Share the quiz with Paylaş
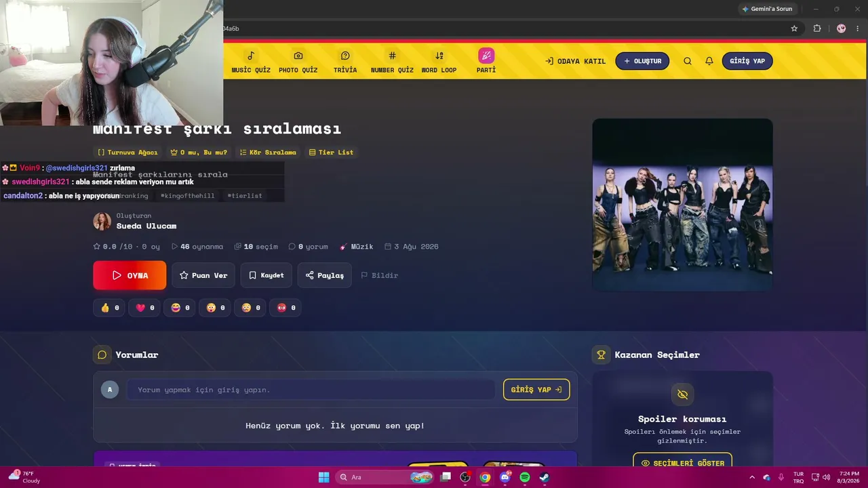This screenshot has width=868, height=488. click(x=324, y=275)
